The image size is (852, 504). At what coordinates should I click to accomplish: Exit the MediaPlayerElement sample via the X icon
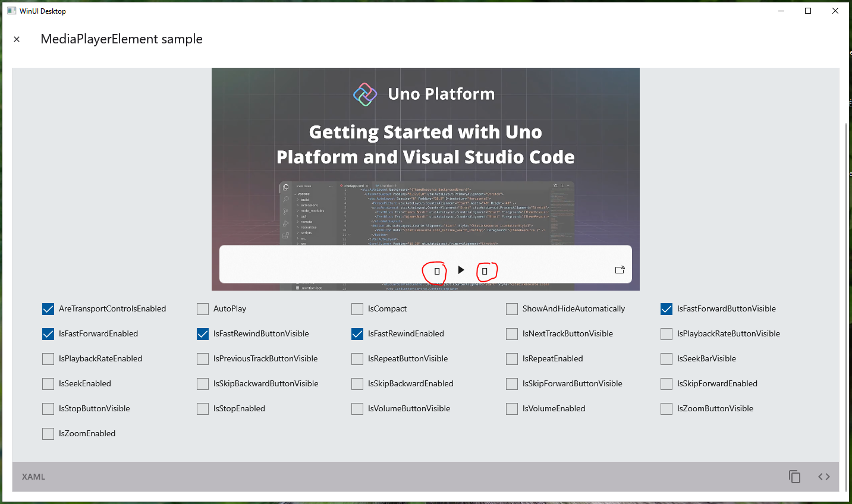pos(17,39)
